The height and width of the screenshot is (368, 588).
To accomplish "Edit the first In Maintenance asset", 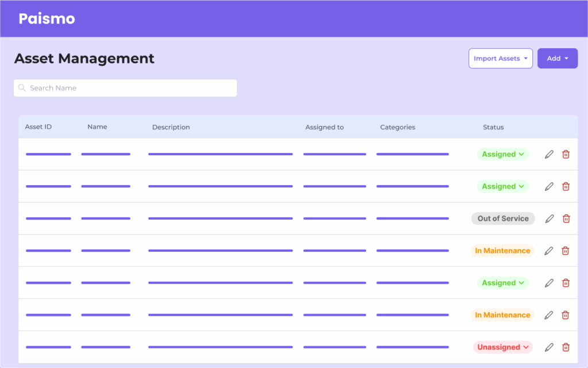I will click(x=549, y=251).
